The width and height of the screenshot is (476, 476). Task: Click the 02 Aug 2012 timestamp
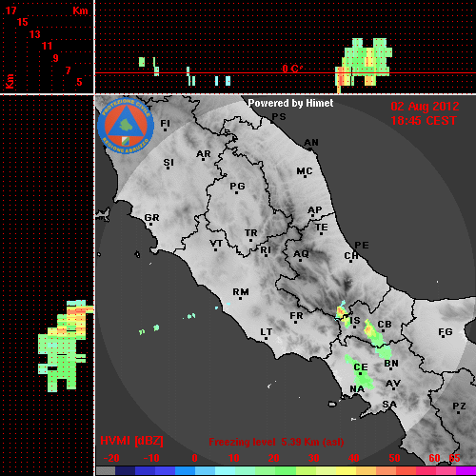[425, 107]
